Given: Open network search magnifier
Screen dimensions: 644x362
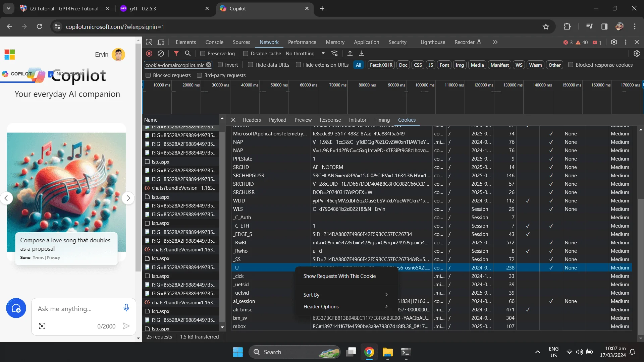Looking at the screenshot, I should coord(188,53).
